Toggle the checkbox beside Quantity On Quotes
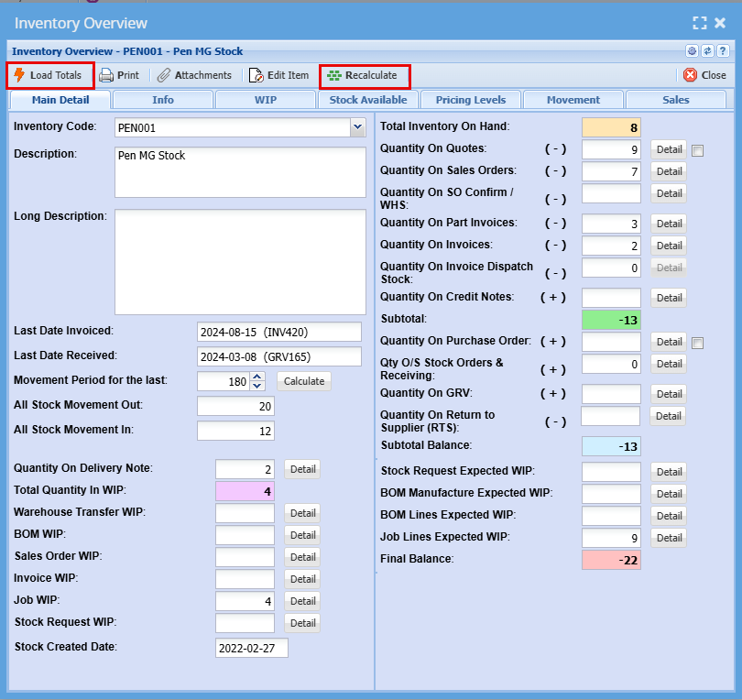 698,150
